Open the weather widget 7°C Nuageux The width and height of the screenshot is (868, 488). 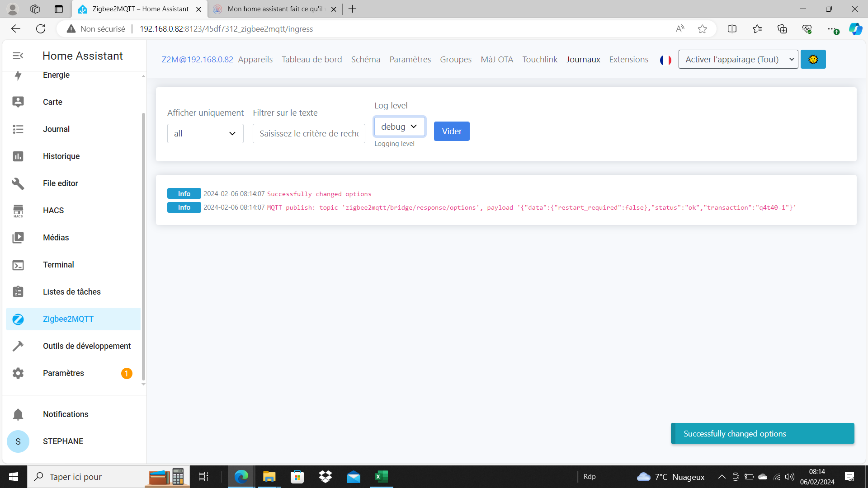pyautogui.click(x=670, y=477)
